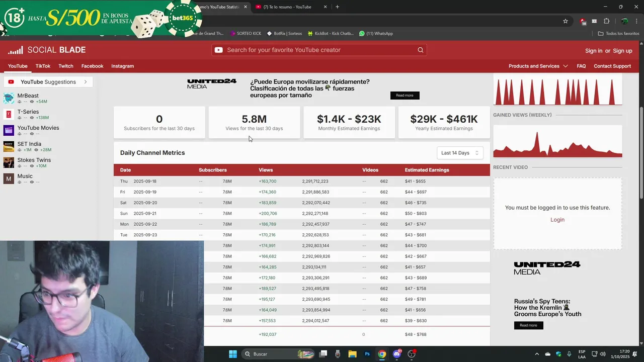Screen dimensions: 644x362
Task: Switch to the YouTube platform tab
Action: [18, 66]
